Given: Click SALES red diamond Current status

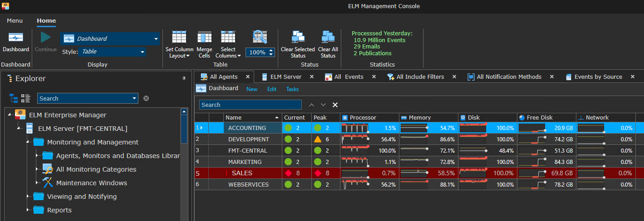Looking at the screenshot, I should click(288, 173).
